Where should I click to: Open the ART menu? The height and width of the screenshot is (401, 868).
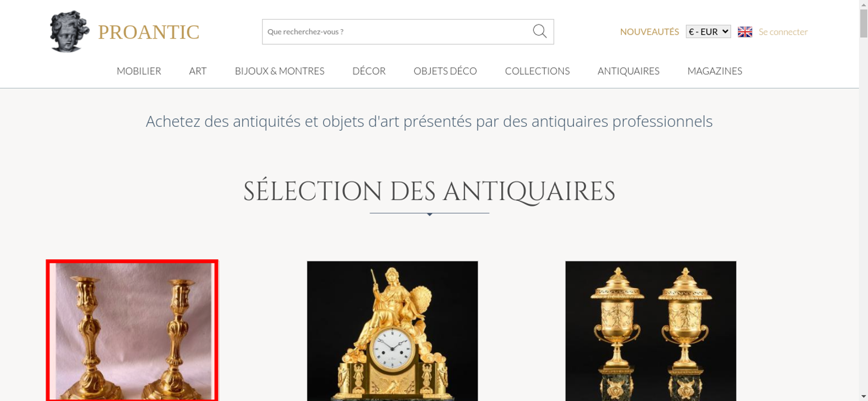[x=198, y=71]
